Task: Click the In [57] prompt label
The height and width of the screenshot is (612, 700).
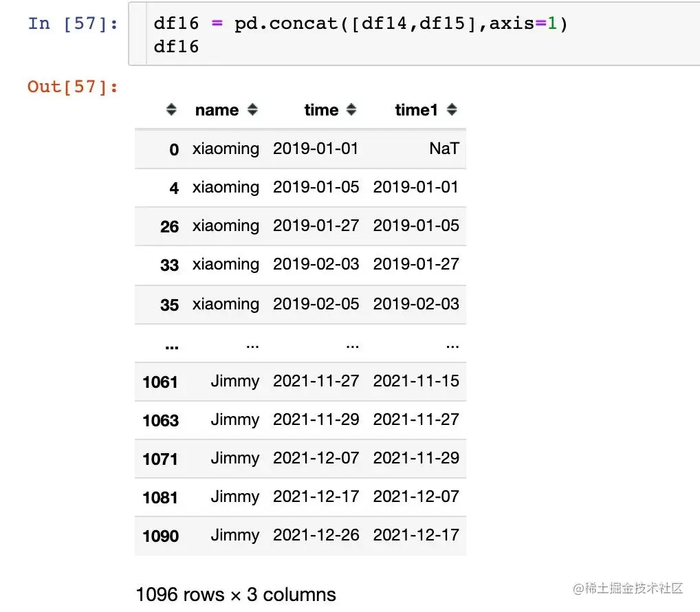Action: [x=73, y=23]
